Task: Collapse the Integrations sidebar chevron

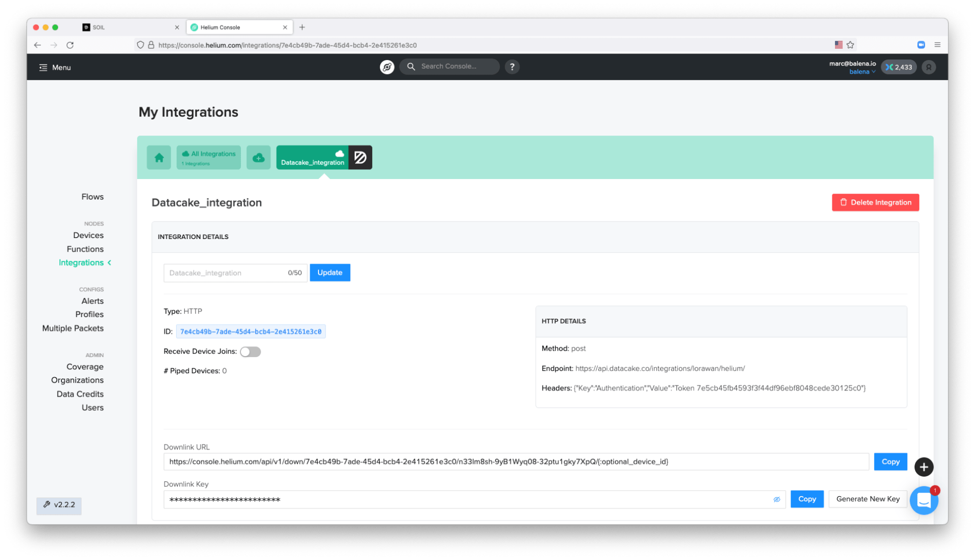Action: point(110,262)
